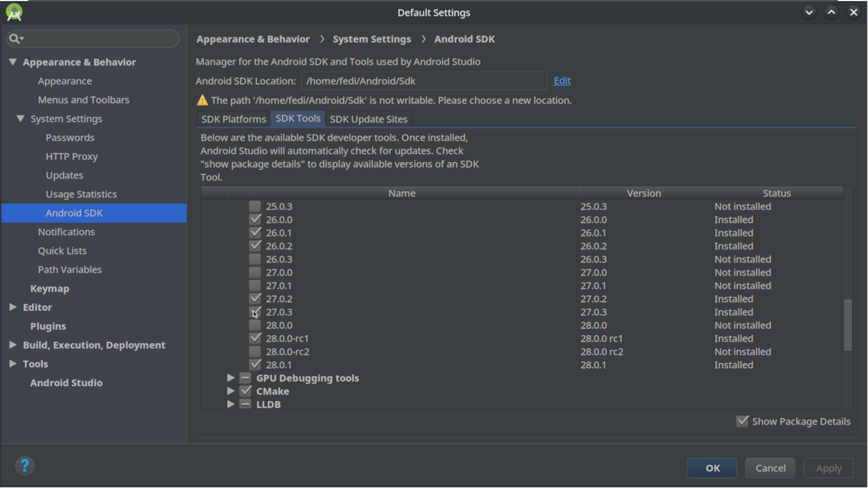Toggle the CMake checkbox
The width and height of the screenshot is (868, 488).
click(245, 391)
